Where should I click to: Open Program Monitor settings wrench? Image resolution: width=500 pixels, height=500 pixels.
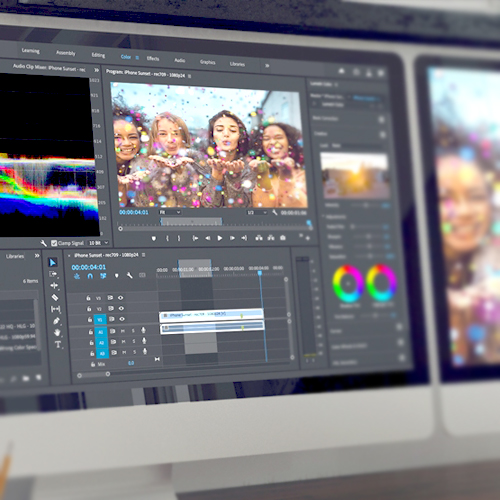pyautogui.click(x=275, y=212)
